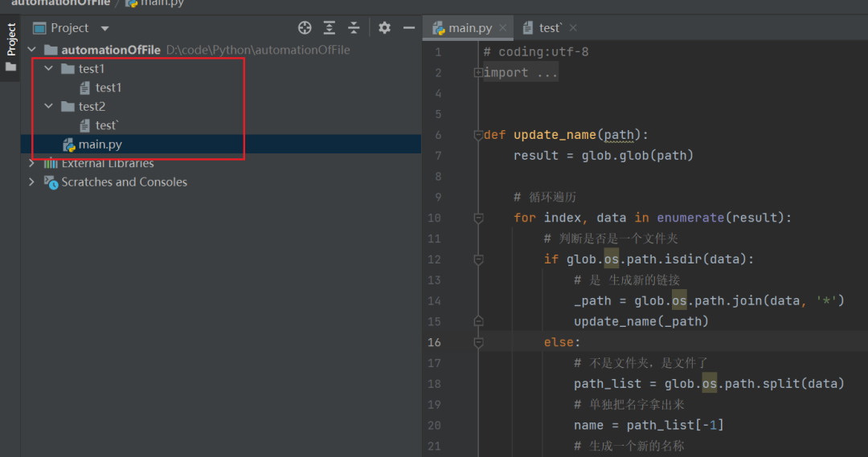Click the Expand All toolbar icon
The image size is (868, 457).
click(x=330, y=27)
